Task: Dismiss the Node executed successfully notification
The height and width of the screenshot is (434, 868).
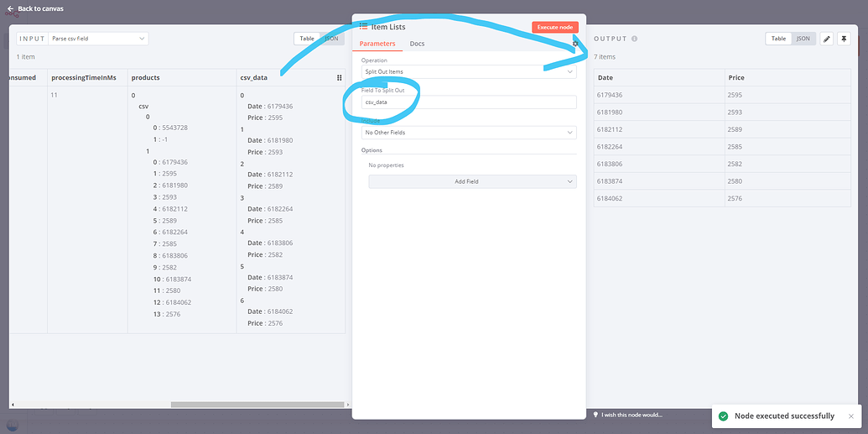Action: tap(851, 416)
